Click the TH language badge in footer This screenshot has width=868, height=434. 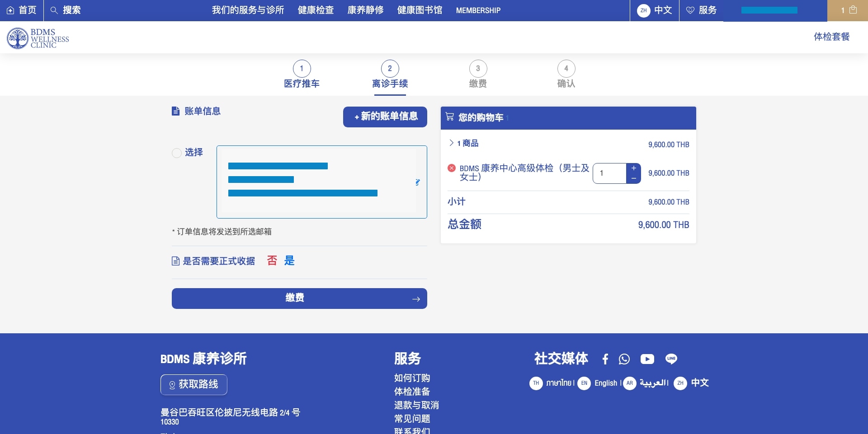point(536,383)
